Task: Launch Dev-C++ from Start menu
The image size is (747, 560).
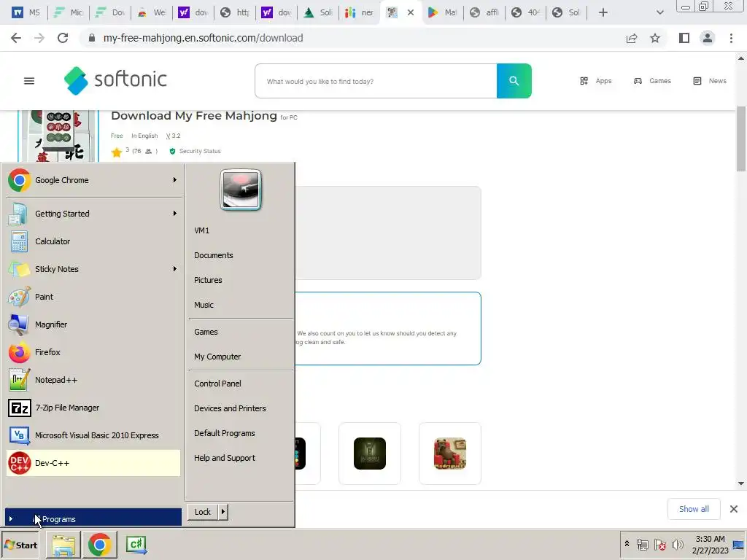Action: pyautogui.click(x=93, y=463)
